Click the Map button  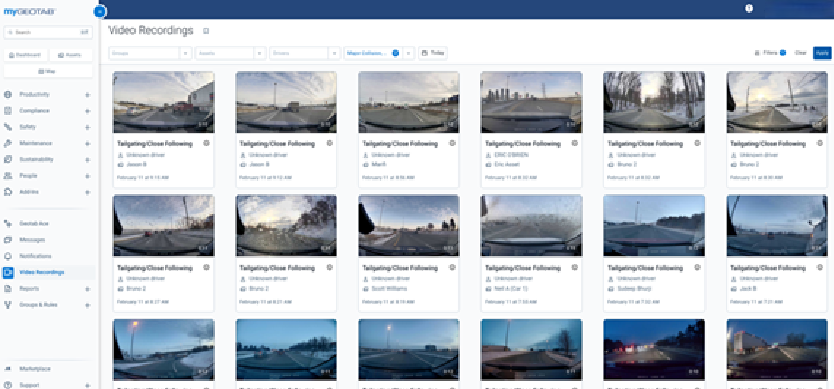[48, 71]
